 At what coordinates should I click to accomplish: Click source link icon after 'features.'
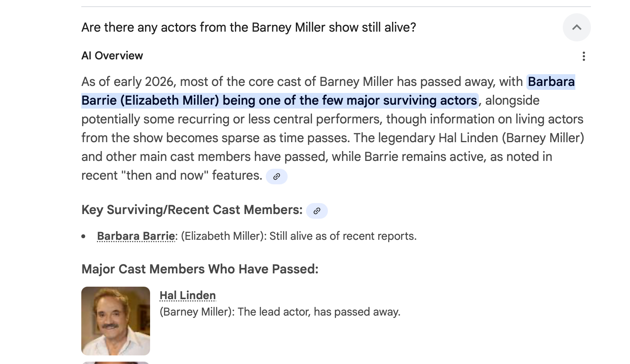(x=276, y=177)
